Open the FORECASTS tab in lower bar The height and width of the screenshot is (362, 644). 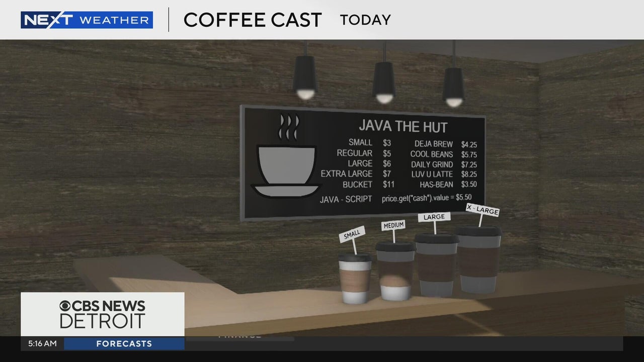pos(124,344)
